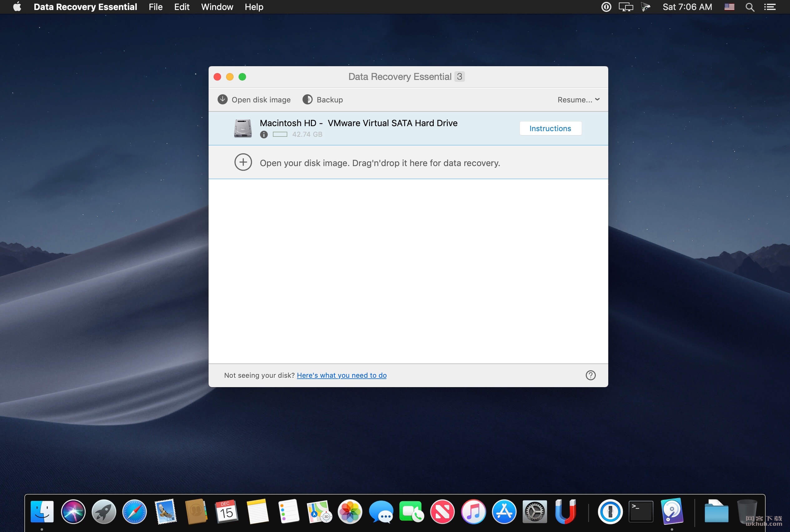Open Maps from the Dock
Viewport: 790px width, 532px height.
click(319, 511)
